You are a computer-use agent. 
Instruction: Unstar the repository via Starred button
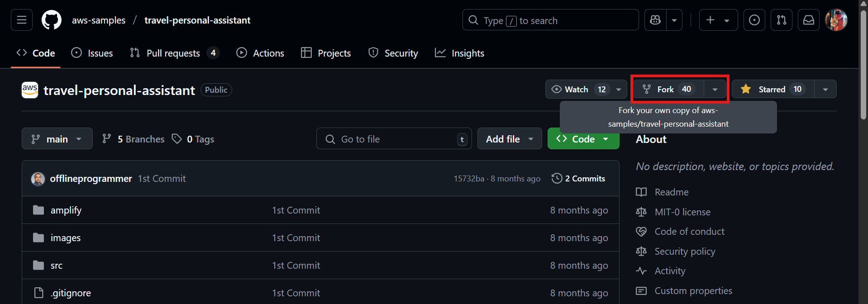pyautogui.click(x=773, y=89)
